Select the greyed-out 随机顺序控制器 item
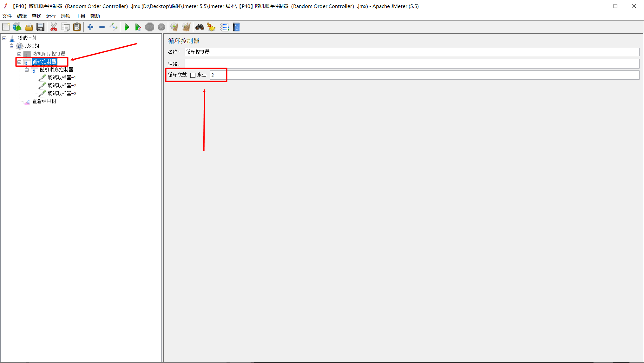This screenshot has height=363, width=644. click(49, 54)
